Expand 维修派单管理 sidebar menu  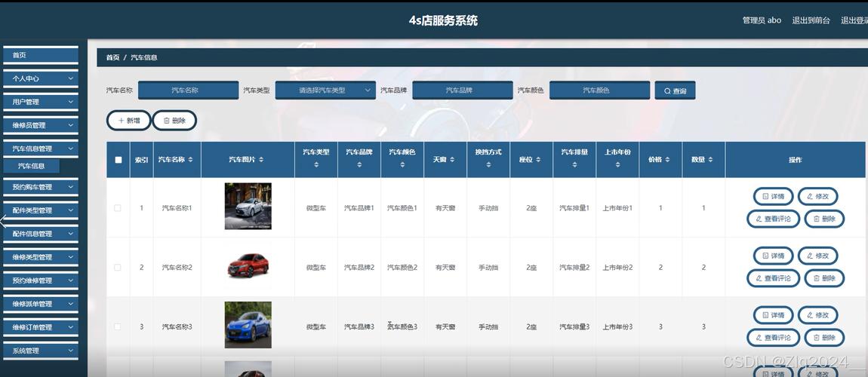[x=41, y=304]
